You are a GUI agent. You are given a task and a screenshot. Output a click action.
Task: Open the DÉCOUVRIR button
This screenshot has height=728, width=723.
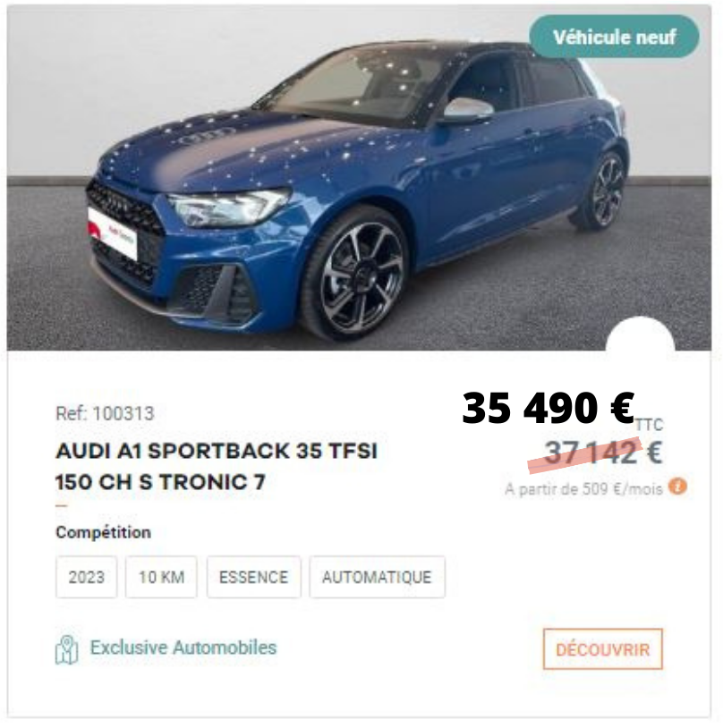point(603,649)
